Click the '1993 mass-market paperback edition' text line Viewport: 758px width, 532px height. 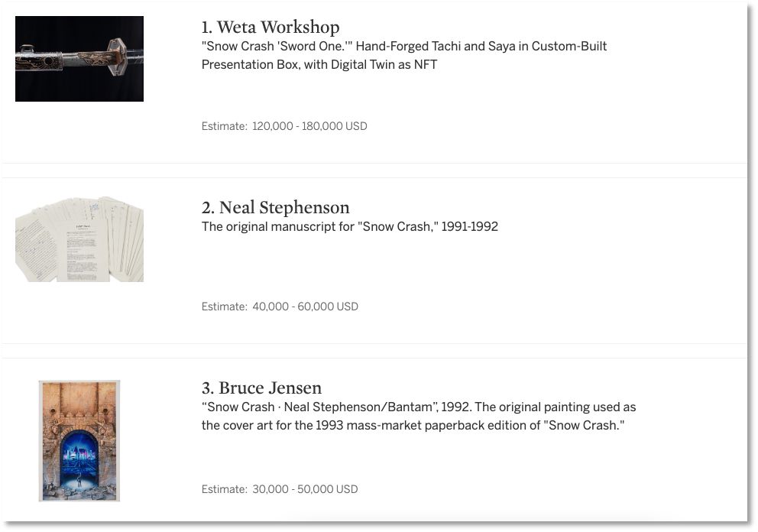click(x=413, y=425)
